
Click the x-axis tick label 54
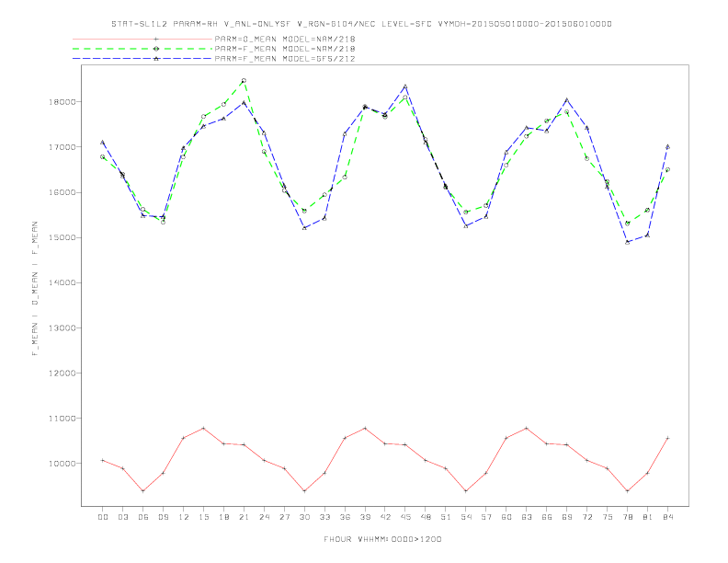(x=466, y=517)
